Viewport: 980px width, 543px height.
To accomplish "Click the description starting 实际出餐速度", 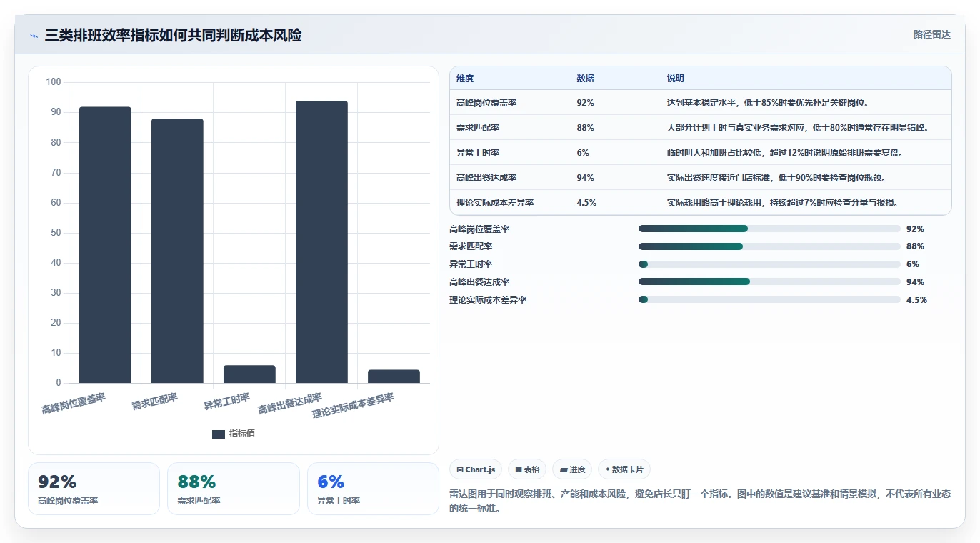I will coord(776,178).
